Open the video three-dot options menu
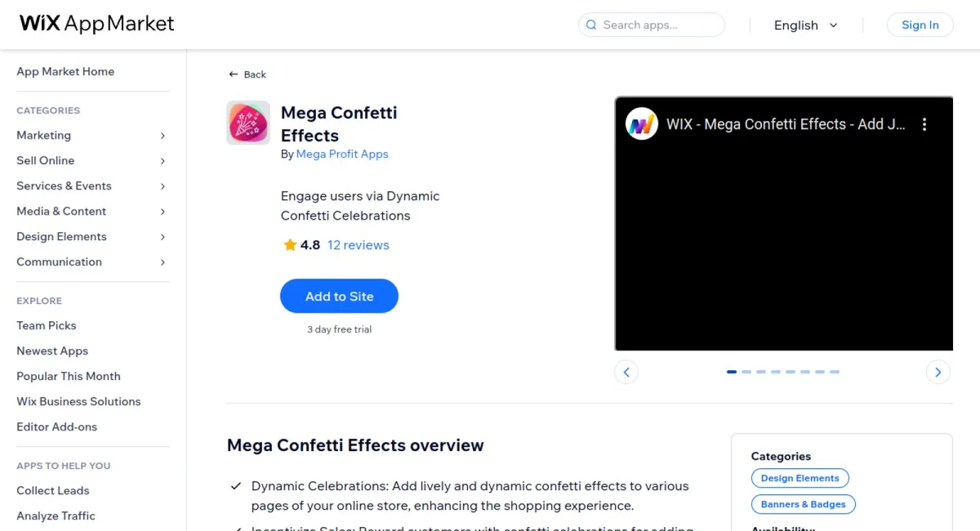 click(924, 124)
